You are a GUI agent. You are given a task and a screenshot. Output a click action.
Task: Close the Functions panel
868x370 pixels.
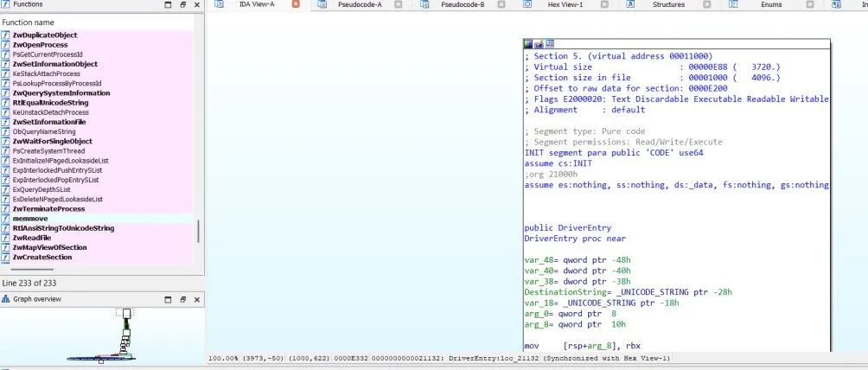tap(197, 4)
